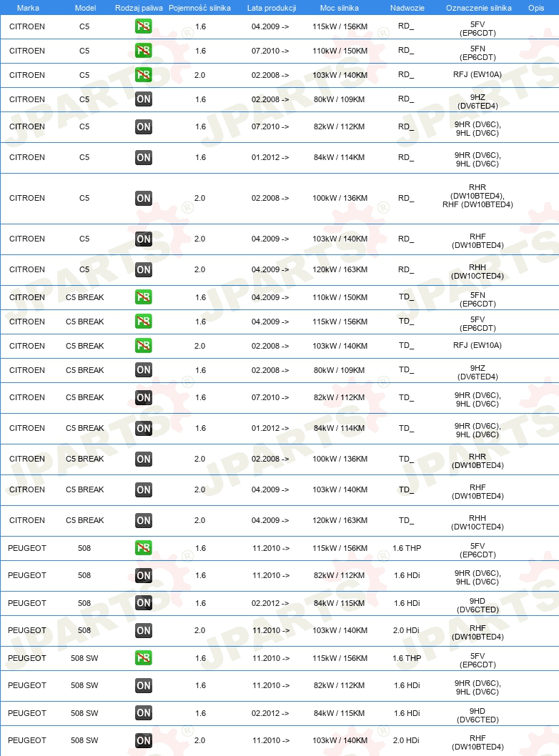Click diesel ON icon for Citroen C5 84kW/114KM
The image size is (559, 756).
point(143,157)
